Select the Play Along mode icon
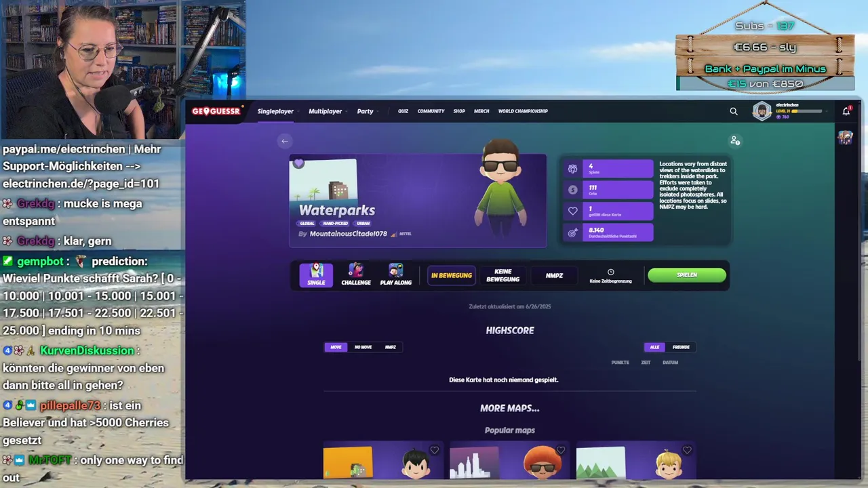 (x=396, y=275)
